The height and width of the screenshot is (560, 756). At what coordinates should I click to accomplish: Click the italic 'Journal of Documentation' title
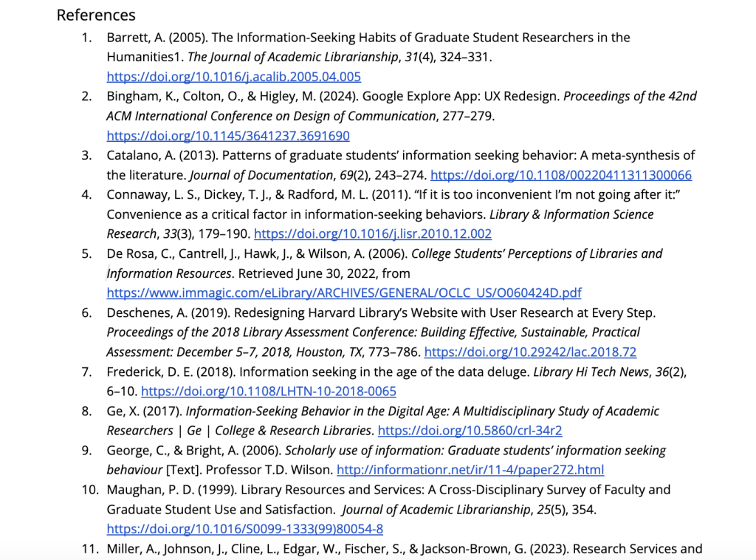pos(261,175)
